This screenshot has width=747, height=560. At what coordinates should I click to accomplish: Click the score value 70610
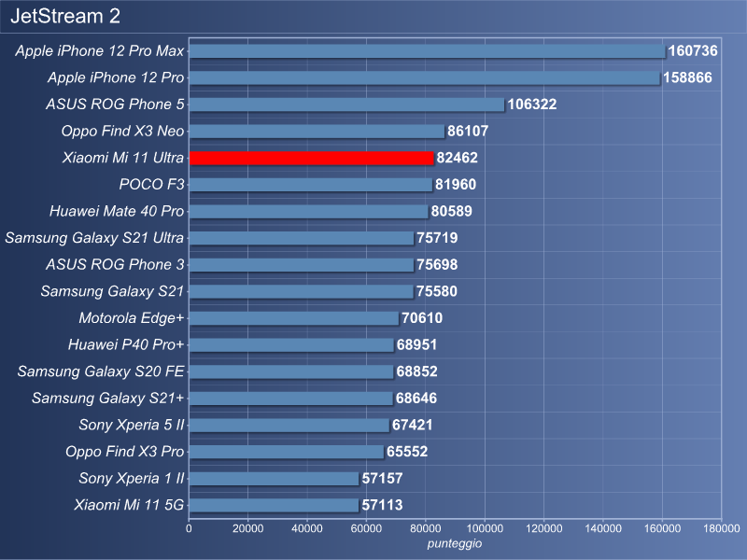tap(422, 317)
